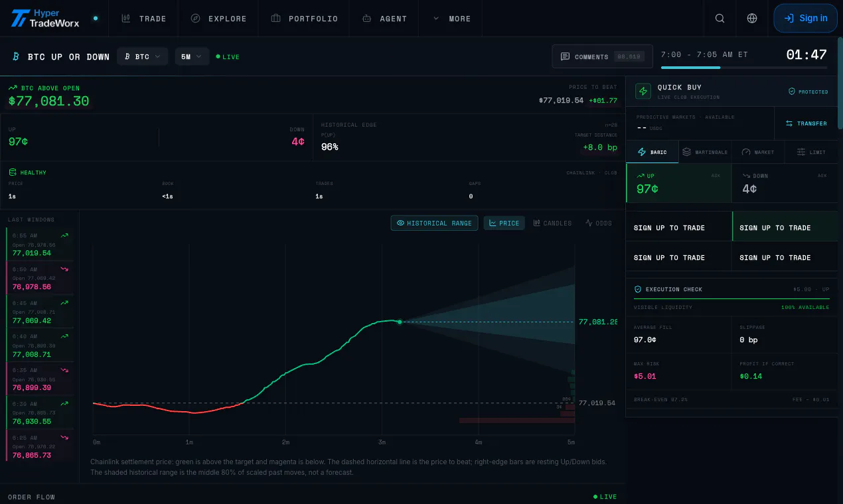Click the Bitcoin icon beside title

coord(16,57)
